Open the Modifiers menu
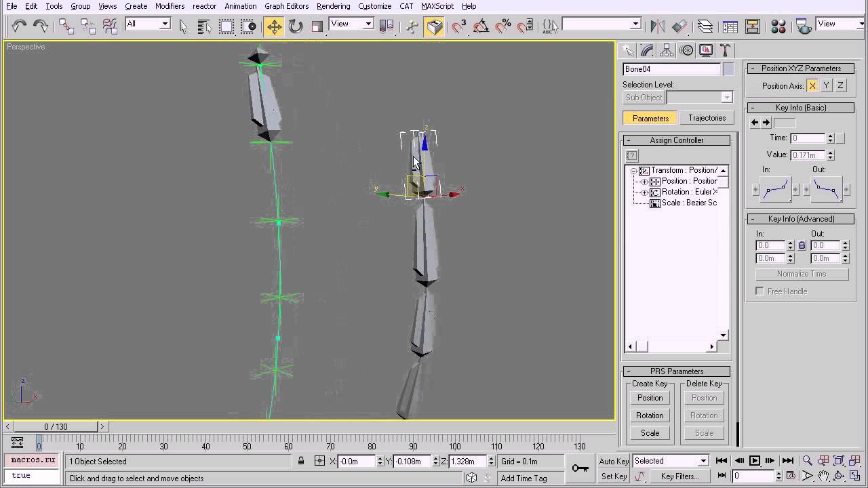This screenshot has height=488, width=868. click(x=170, y=6)
